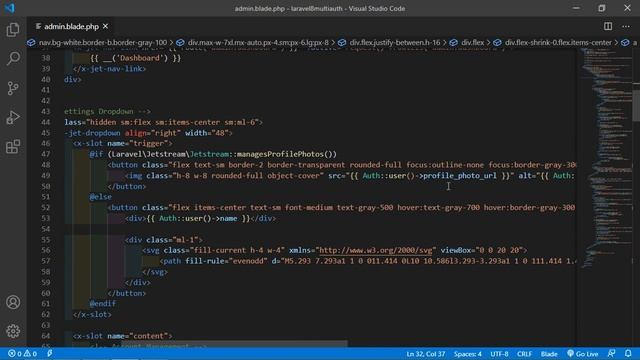Click x-slot name="trigger" on line 46

122,144
